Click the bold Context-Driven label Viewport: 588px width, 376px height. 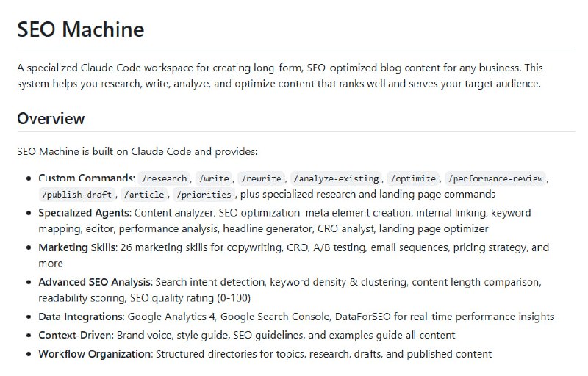(75, 335)
